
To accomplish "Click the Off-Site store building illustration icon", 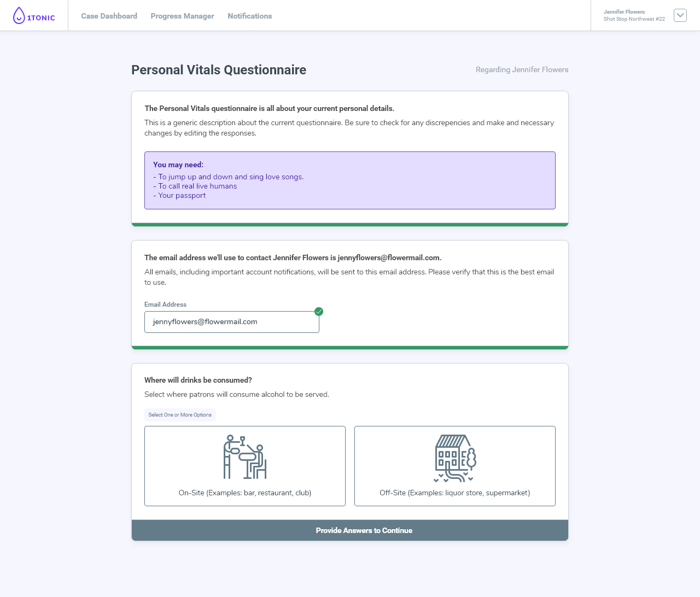I will (455, 458).
